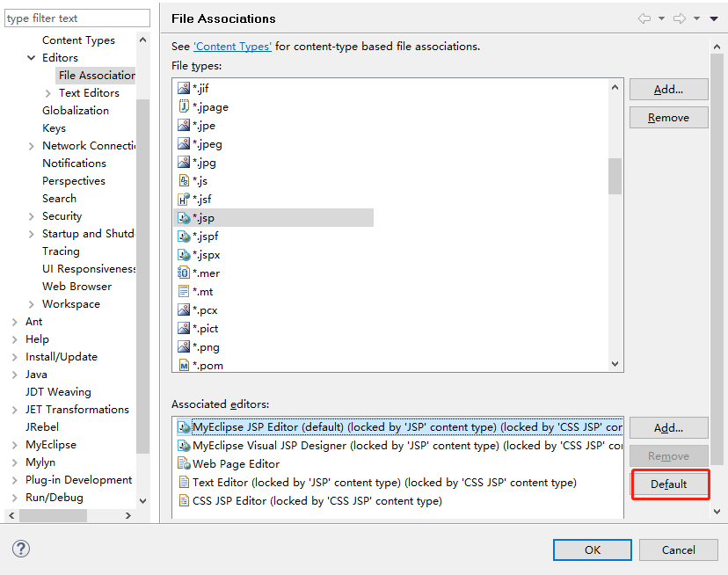Click the Text Editor document icon
The width and height of the screenshot is (728, 575).
(x=184, y=483)
